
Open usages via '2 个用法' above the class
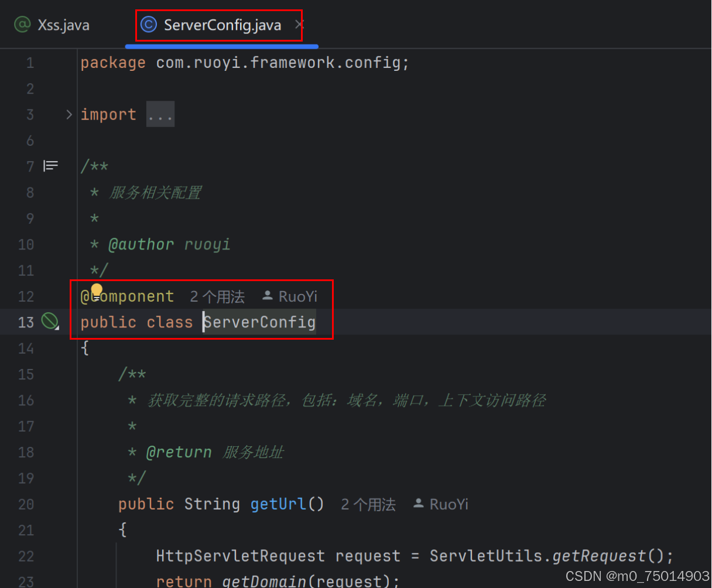pyautogui.click(x=217, y=296)
